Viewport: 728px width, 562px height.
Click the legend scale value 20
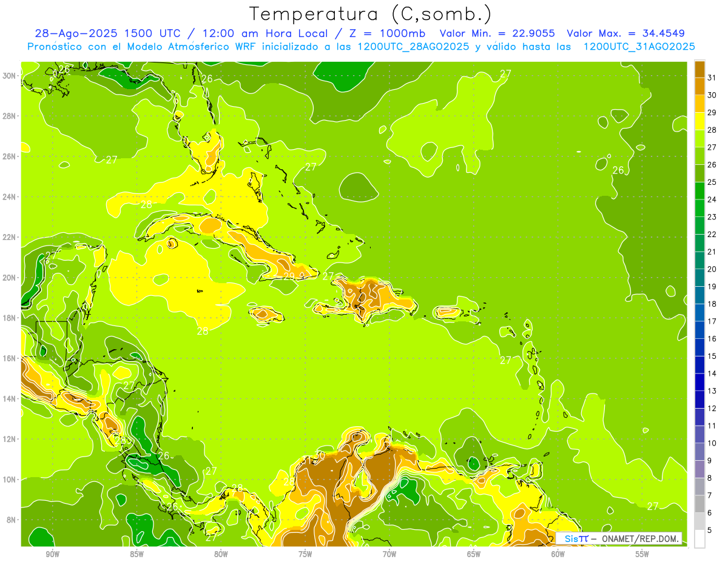point(712,269)
